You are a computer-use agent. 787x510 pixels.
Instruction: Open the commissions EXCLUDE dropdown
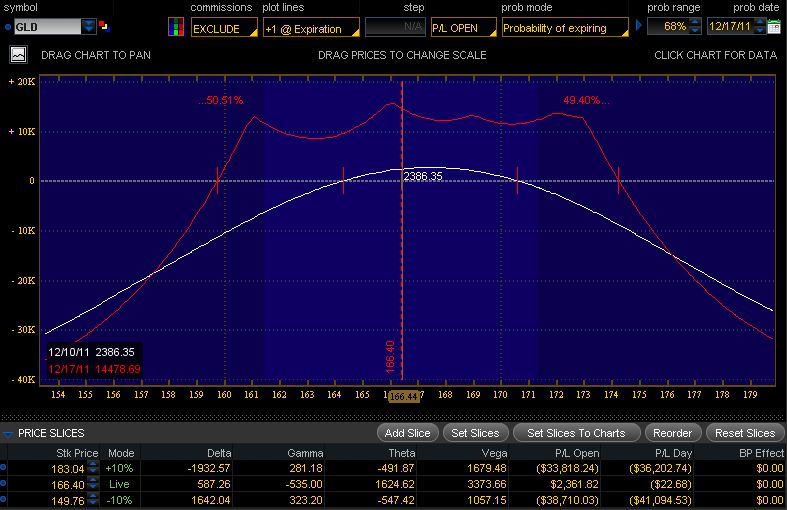pyautogui.click(x=224, y=28)
